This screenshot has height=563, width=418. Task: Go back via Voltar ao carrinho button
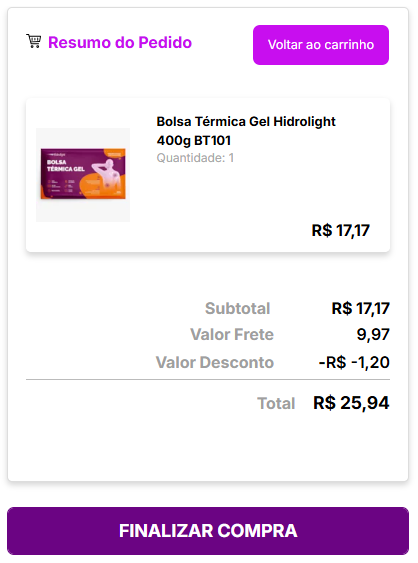tap(321, 45)
